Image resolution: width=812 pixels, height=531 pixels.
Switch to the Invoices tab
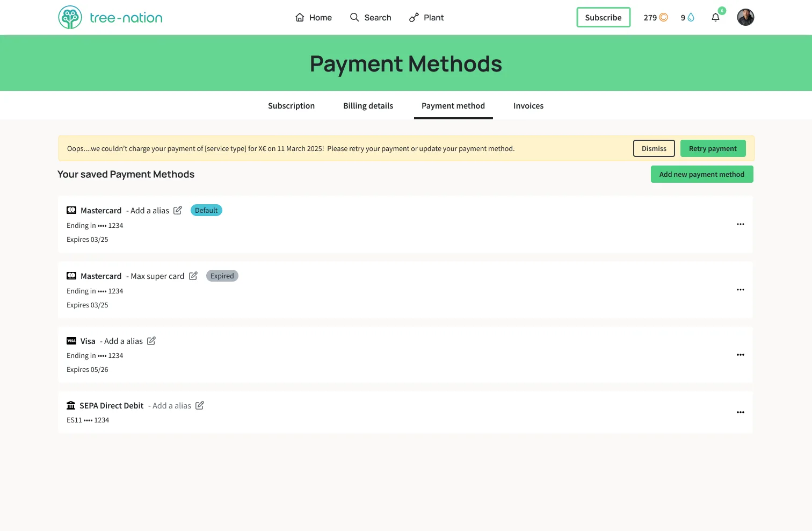[x=528, y=106]
